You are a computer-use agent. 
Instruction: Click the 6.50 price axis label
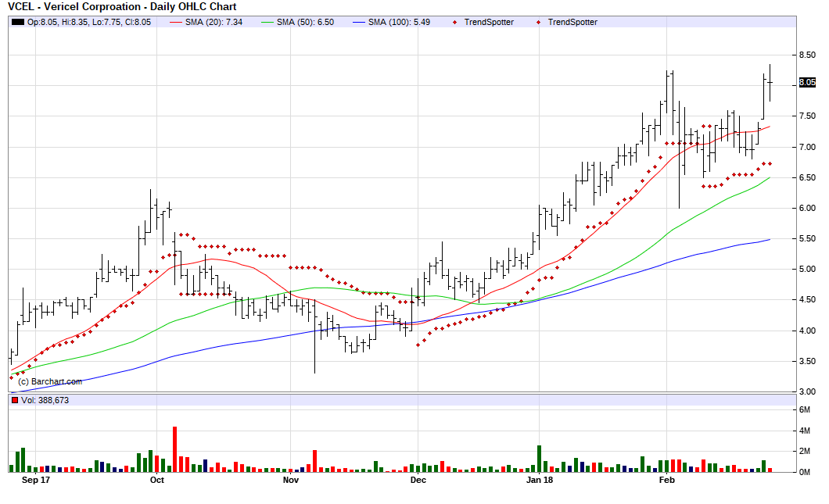(807, 177)
